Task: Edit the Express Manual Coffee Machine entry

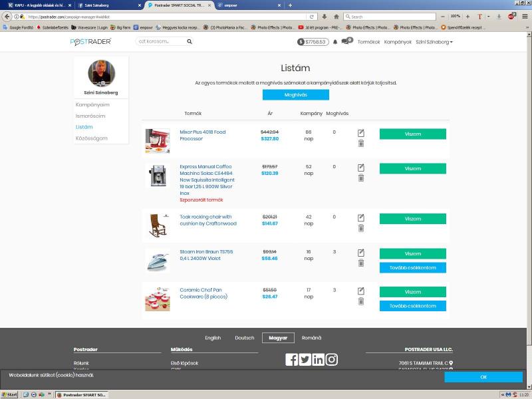Action: pyautogui.click(x=361, y=168)
